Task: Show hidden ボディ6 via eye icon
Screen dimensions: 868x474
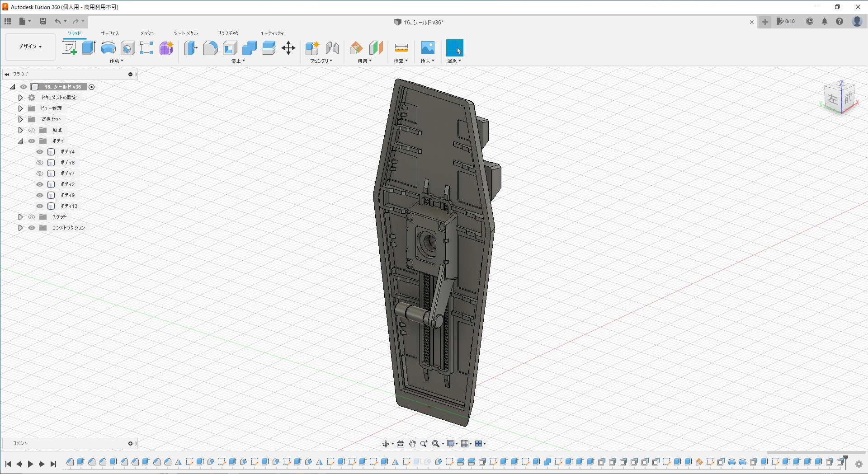Action: coord(40,163)
